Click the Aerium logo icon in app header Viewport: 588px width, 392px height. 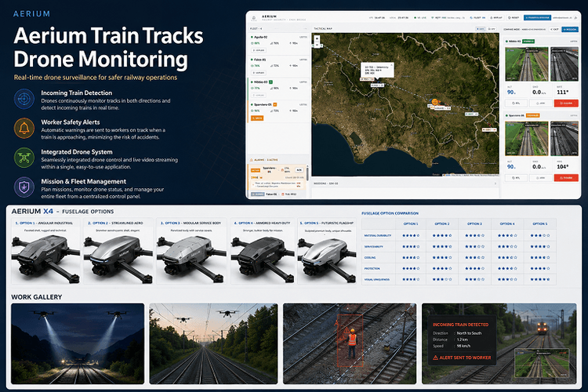tap(253, 18)
